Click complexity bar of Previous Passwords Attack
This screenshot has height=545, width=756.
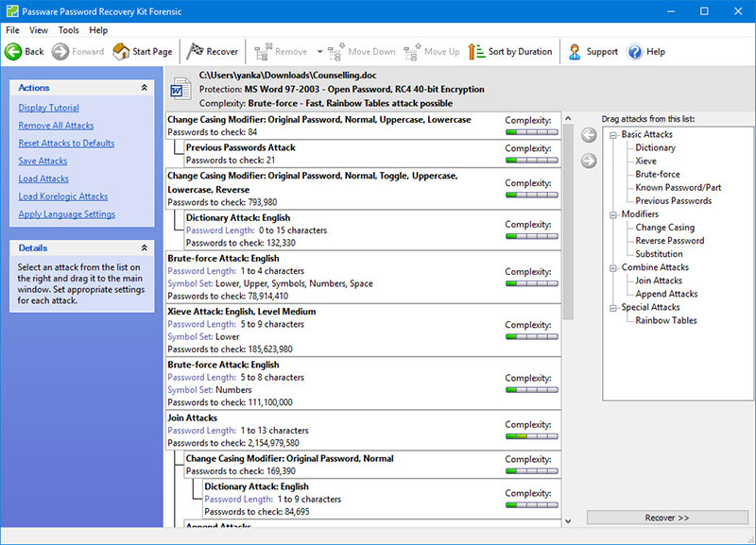(x=532, y=160)
